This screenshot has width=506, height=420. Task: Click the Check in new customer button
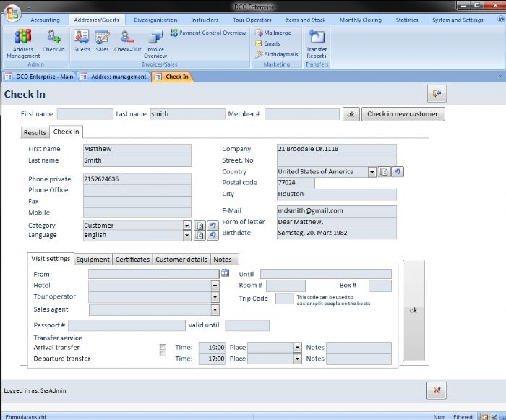pyautogui.click(x=403, y=114)
